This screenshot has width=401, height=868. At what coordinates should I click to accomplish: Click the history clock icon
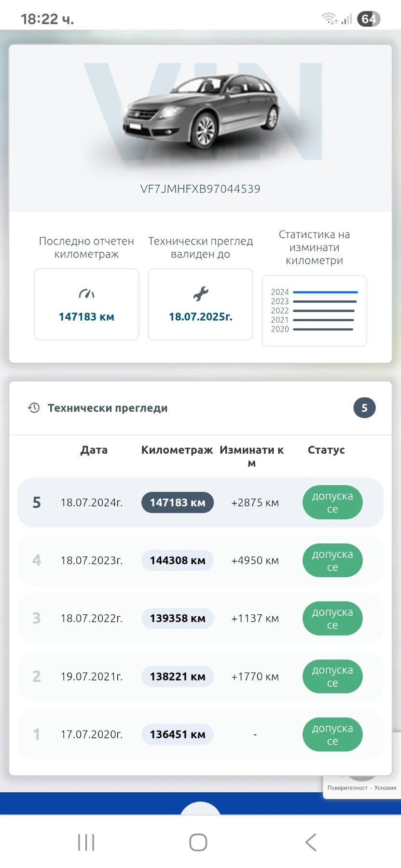coord(34,408)
